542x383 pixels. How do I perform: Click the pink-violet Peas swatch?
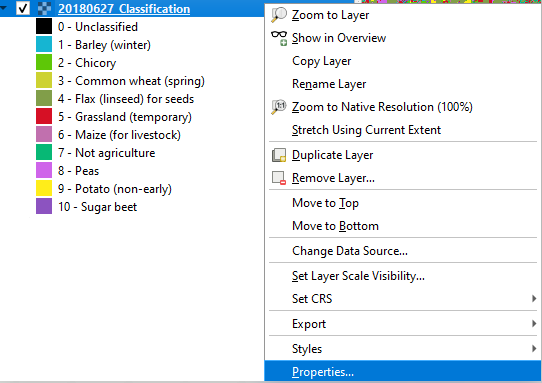point(44,170)
